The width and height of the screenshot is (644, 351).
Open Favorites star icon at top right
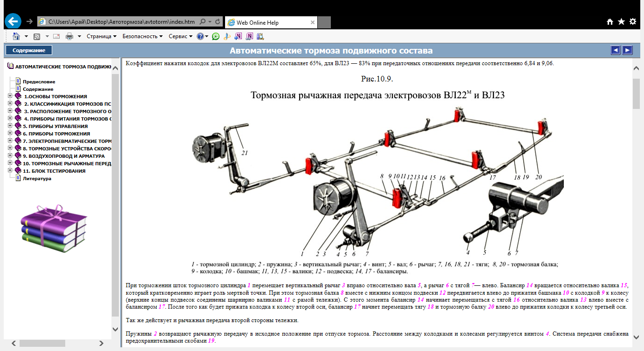coord(621,22)
